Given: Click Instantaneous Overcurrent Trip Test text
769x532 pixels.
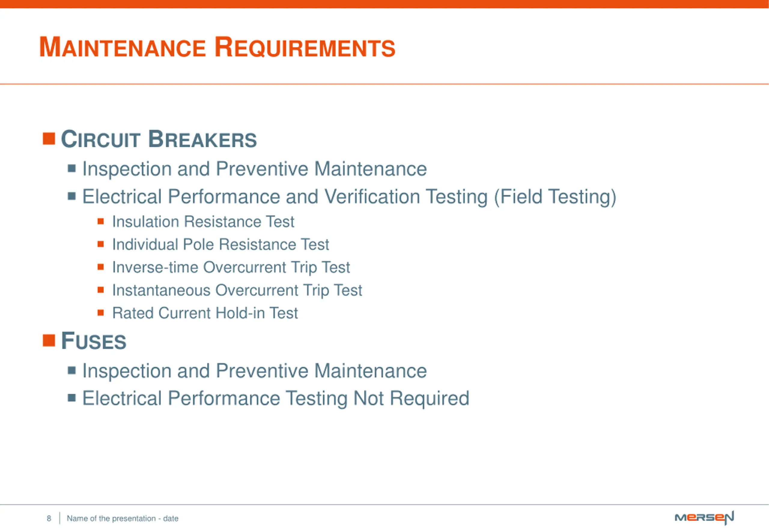Looking at the screenshot, I should coord(237,290).
